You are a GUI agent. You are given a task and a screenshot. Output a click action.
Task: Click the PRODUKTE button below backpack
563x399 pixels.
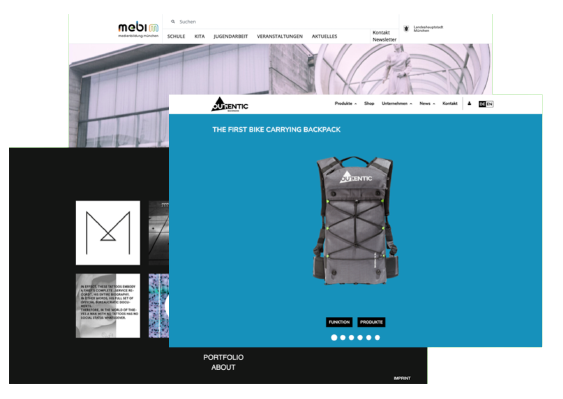click(x=371, y=322)
